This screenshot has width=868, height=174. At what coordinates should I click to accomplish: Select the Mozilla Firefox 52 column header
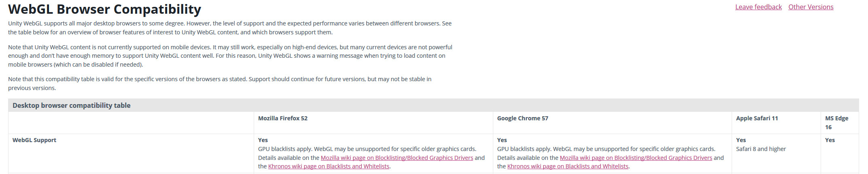tap(283, 118)
